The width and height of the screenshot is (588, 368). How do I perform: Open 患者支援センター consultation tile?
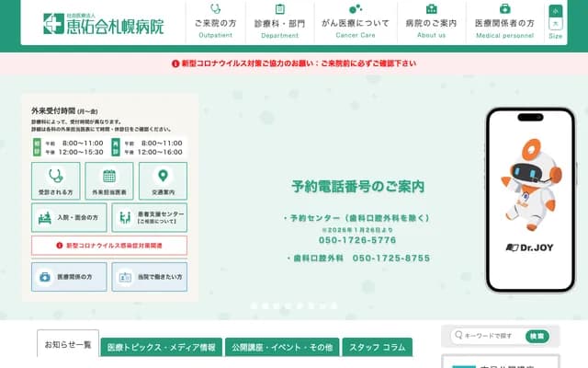coord(149,217)
